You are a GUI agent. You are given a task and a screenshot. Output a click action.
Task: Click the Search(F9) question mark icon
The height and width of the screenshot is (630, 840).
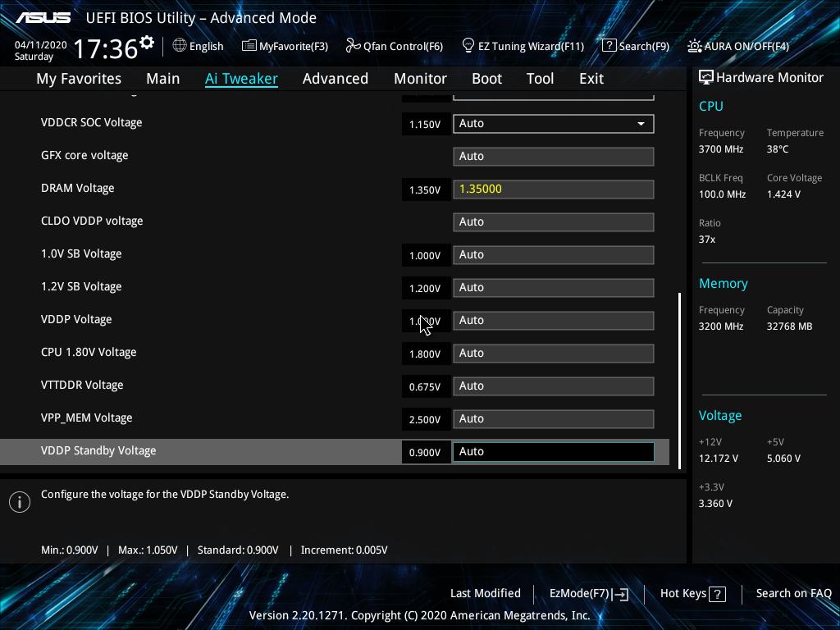click(609, 46)
